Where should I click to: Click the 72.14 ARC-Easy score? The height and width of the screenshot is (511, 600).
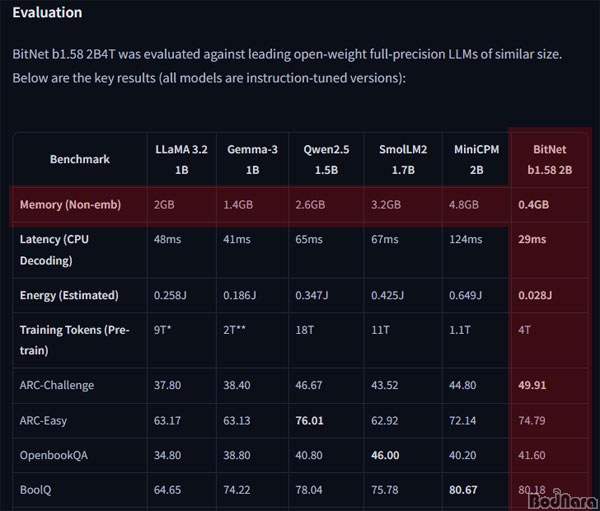click(x=463, y=421)
